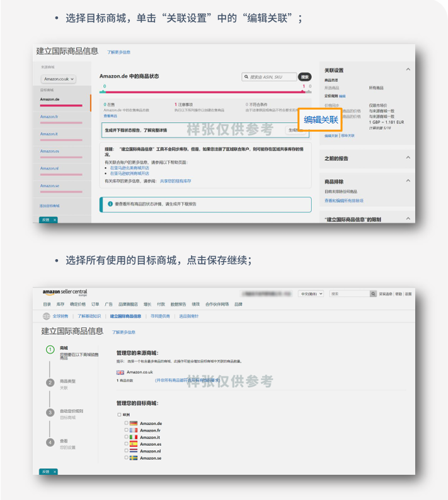The image size is (448, 500).
Task: Click the magnifier icon in ASIN search box
Action: [246, 77]
